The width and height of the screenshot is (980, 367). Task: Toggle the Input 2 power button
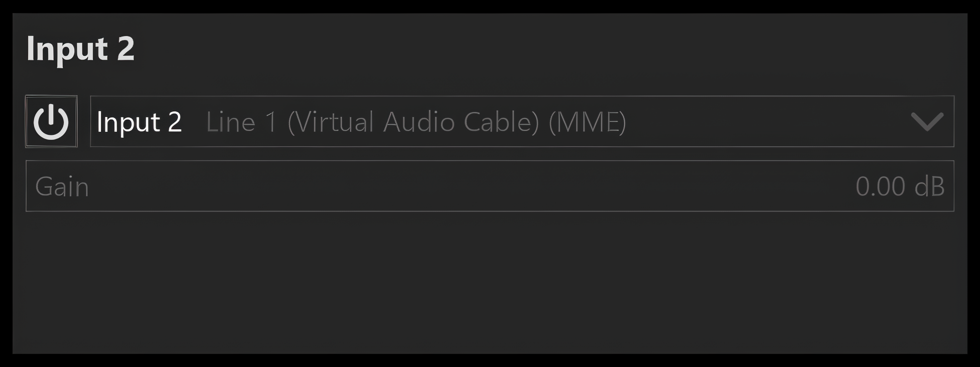tap(51, 121)
